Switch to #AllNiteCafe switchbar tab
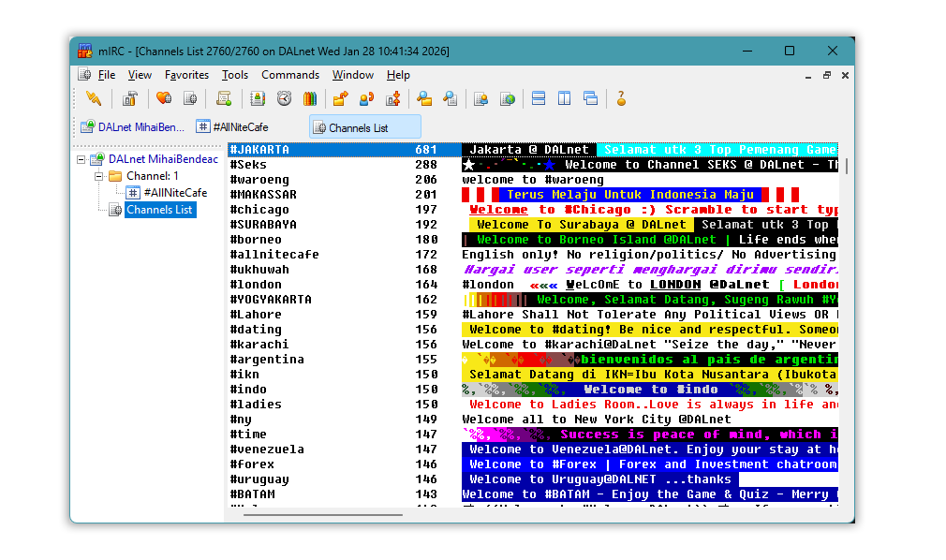The width and height of the screenshot is (946, 560). (x=233, y=127)
